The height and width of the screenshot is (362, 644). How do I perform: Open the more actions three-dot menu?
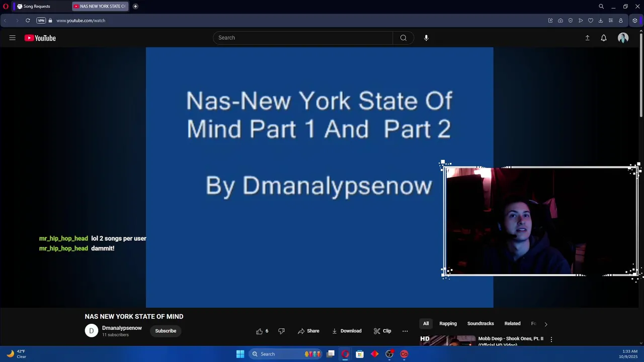tap(405, 331)
